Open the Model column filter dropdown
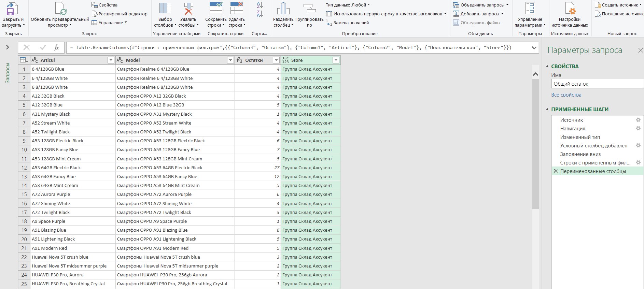The height and width of the screenshot is (289, 644). pos(230,60)
